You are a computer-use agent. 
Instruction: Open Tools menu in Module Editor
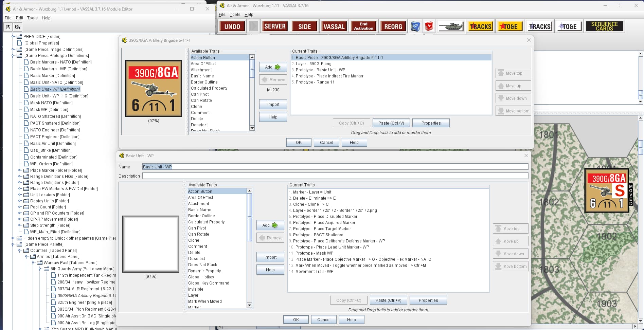32,18
